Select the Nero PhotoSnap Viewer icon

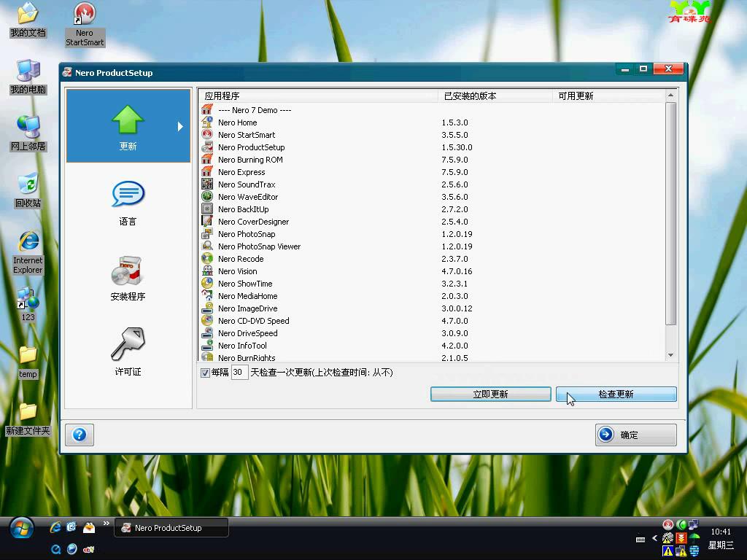206,246
